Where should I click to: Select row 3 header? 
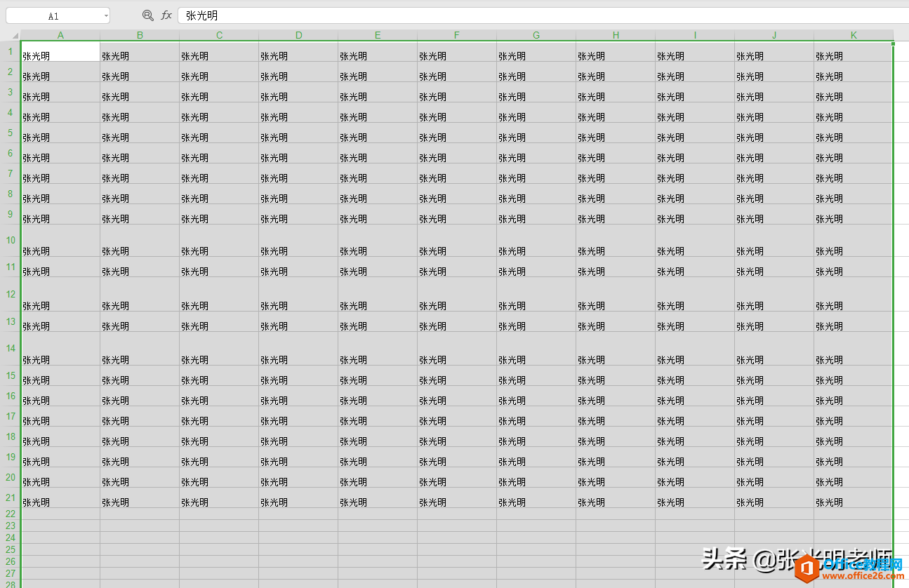click(11, 92)
